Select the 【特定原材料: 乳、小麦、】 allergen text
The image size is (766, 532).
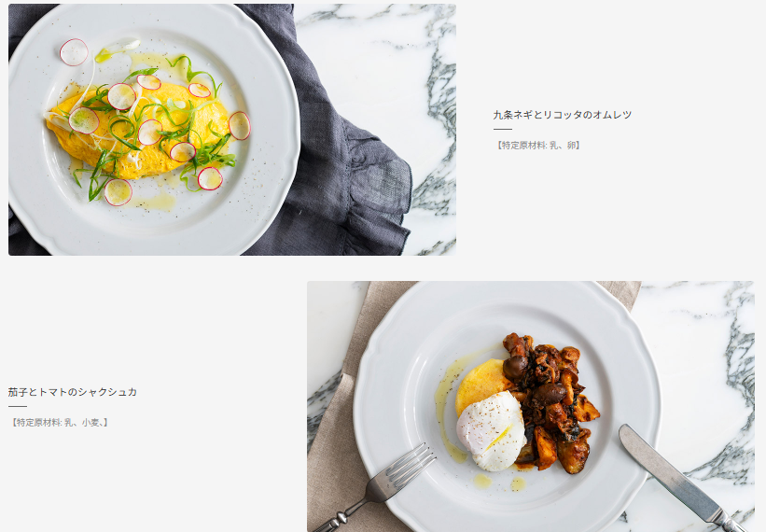point(59,423)
